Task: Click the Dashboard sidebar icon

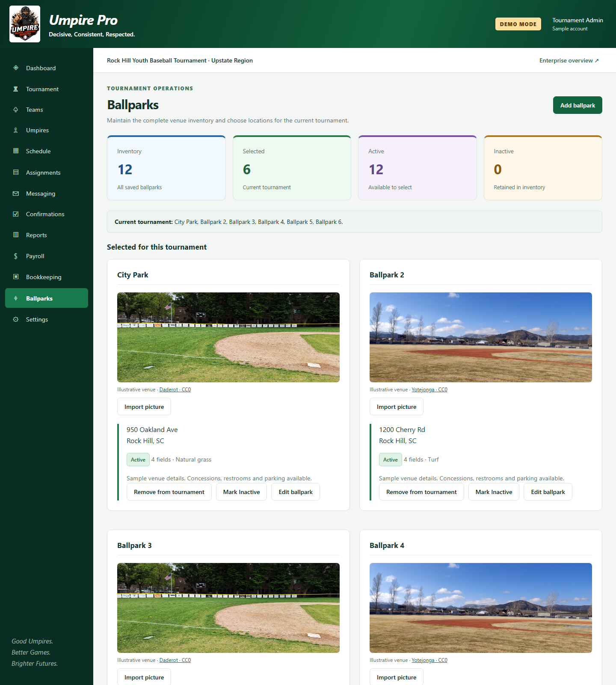Action: [16, 68]
